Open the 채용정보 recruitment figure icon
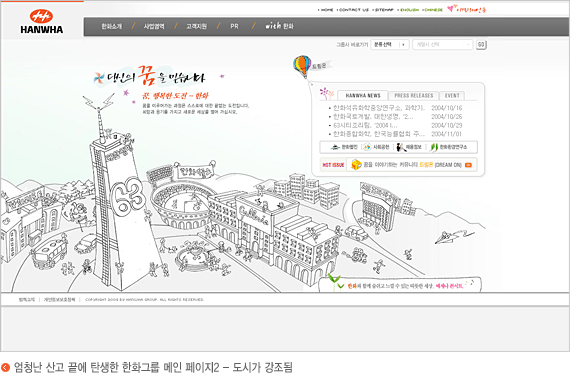570x390 pixels. coord(400,147)
